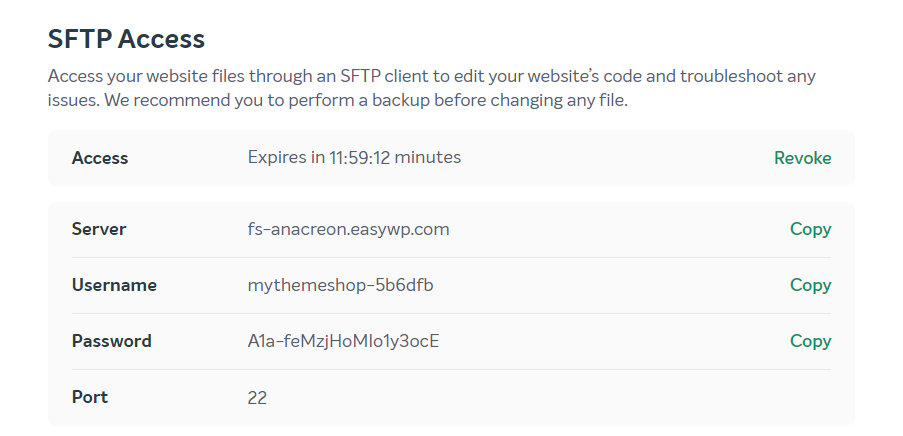This screenshot has height=436, width=903.
Task: Click the Server row label
Action: (99, 229)
